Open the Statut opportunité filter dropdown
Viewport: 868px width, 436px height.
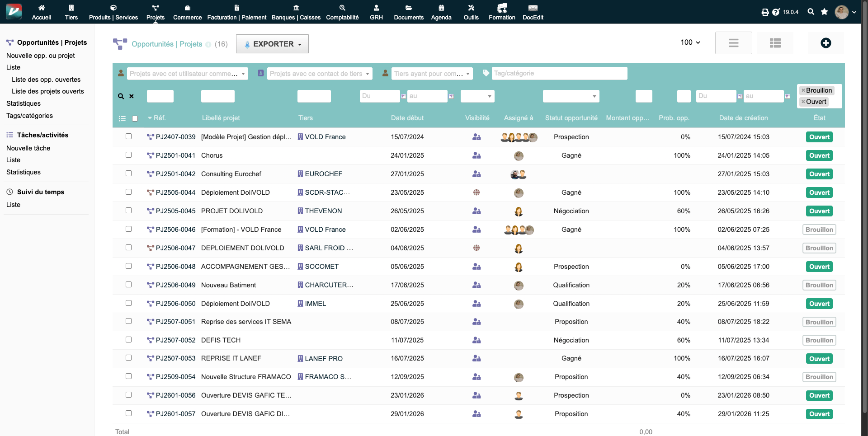tap(571, 96)
